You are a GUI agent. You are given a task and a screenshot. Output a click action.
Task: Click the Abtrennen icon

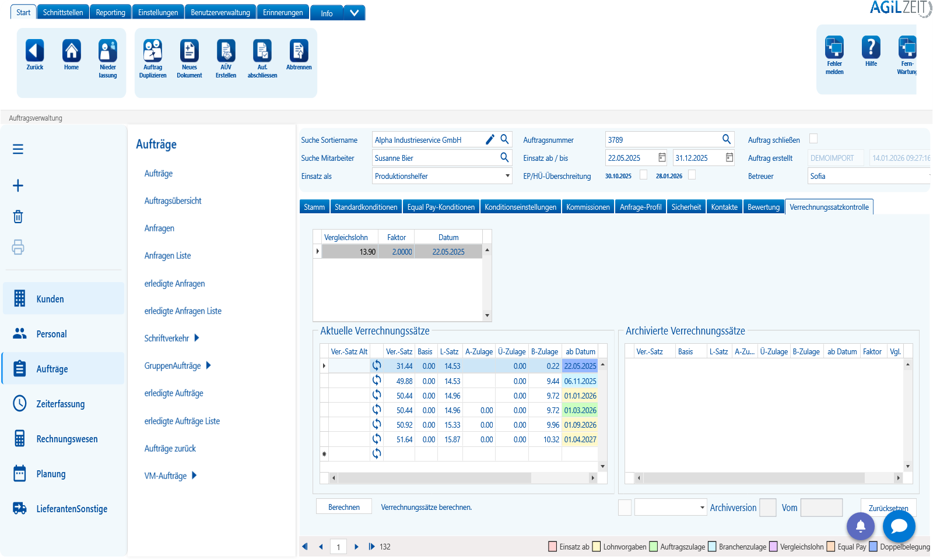(x=299, y=51)
